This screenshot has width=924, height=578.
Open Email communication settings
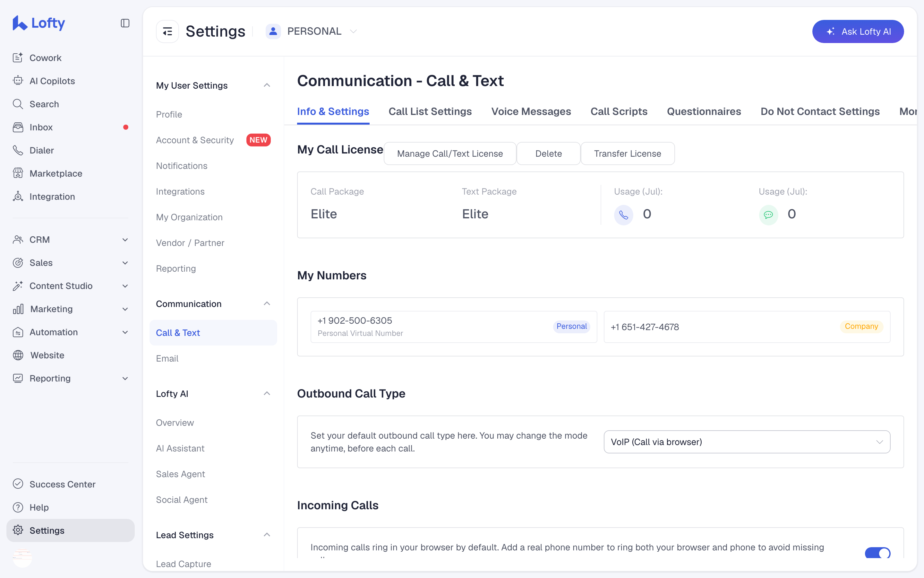pyautogui.click(x=167, y=358)
